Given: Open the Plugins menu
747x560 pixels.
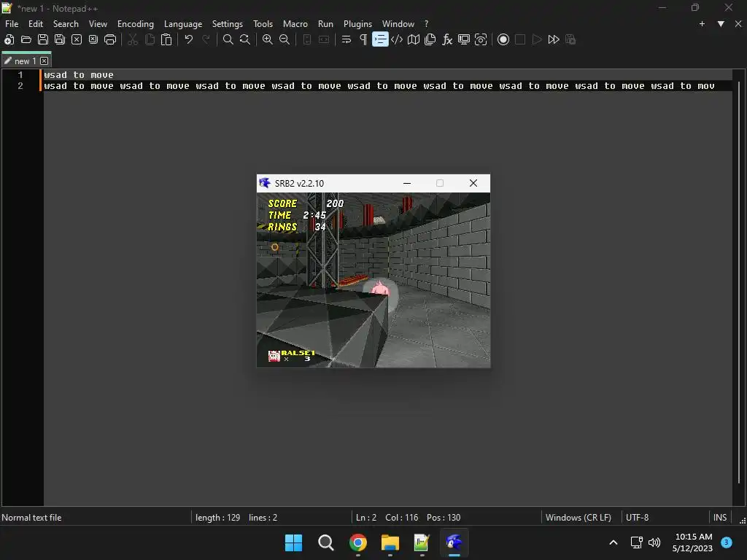Looking at the screenshot, I should pos(357,24).
